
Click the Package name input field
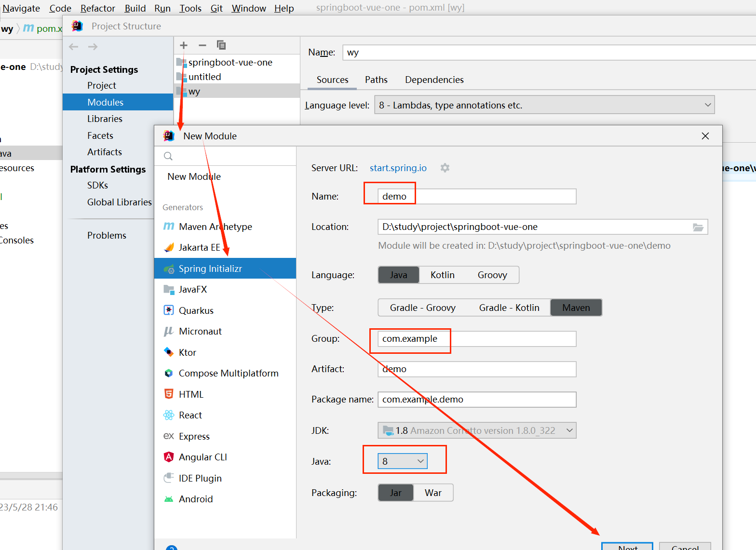pos(477,399)
